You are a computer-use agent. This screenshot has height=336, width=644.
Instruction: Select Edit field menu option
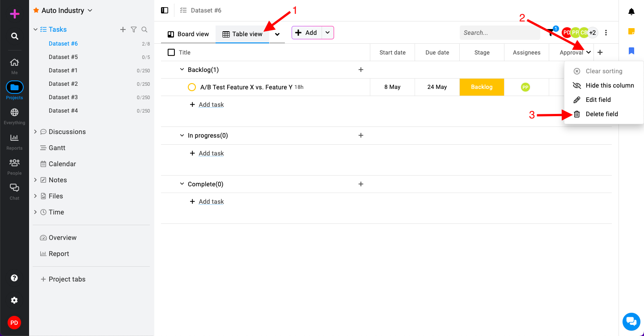(604, 100)
